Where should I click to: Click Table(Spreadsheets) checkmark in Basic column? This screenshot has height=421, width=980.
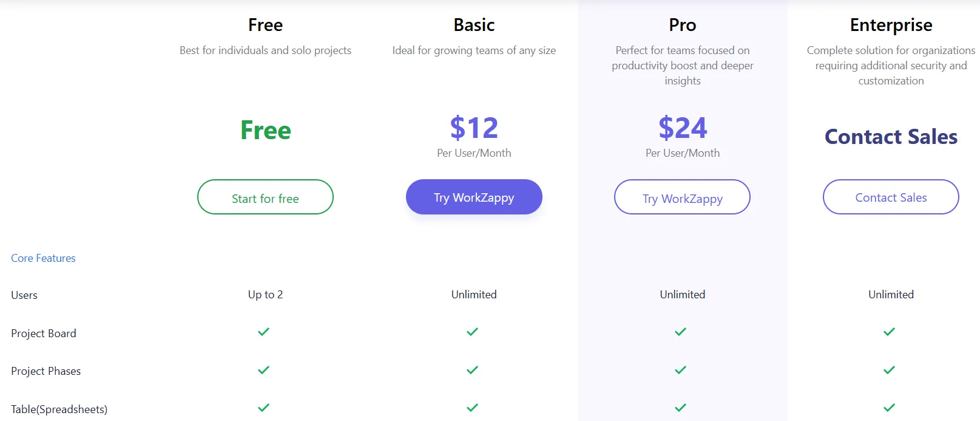[472, 408]
